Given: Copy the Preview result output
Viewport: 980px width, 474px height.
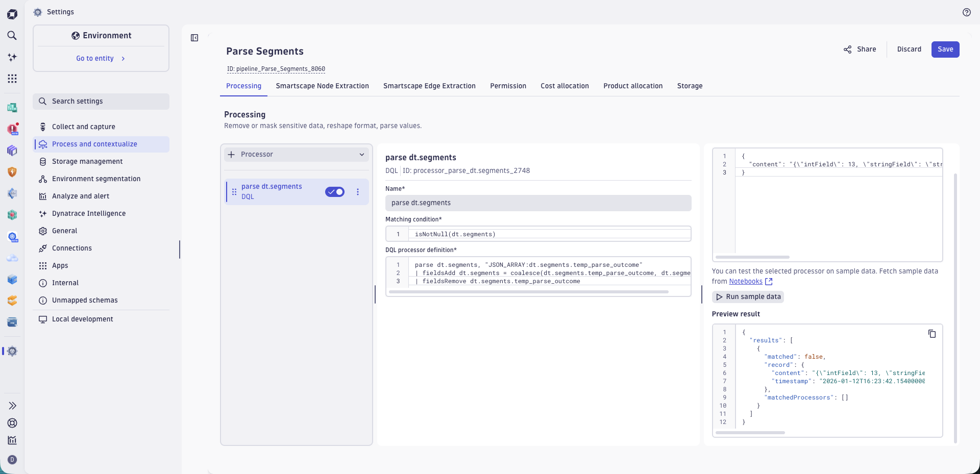Looking at the screenshot, I should click(x=932, y=334).
